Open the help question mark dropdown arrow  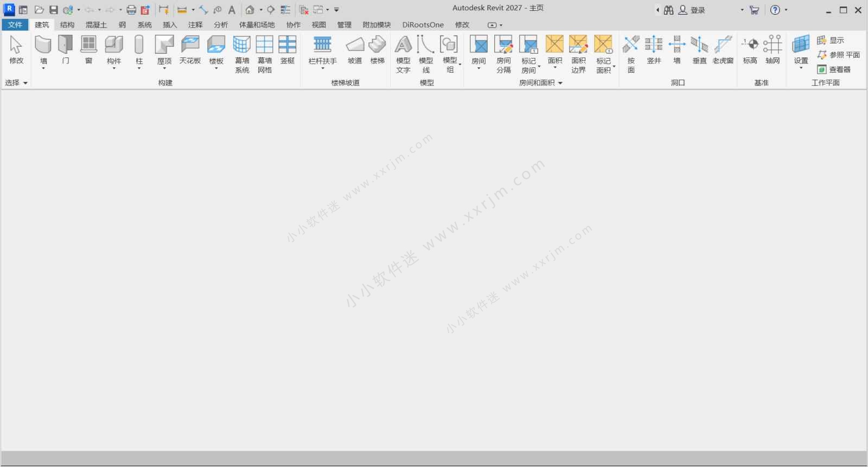pyautogui.click(x=786, y=10)
